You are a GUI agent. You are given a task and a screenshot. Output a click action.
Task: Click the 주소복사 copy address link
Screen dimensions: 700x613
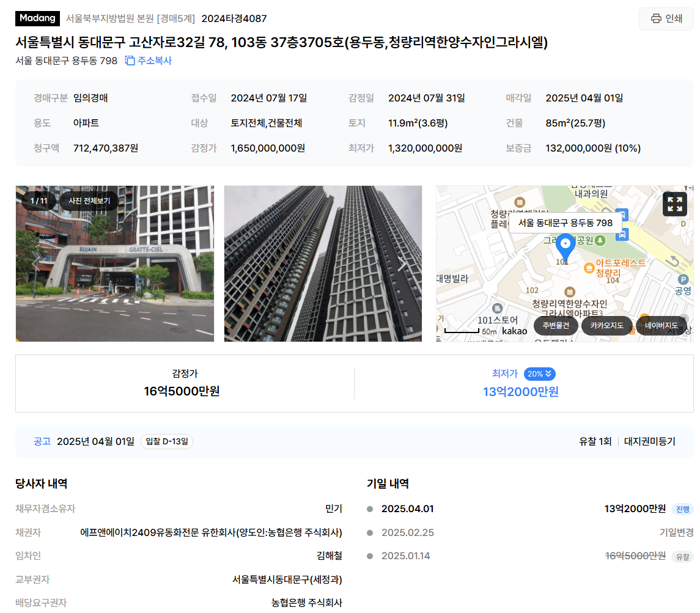click(155, 61)
